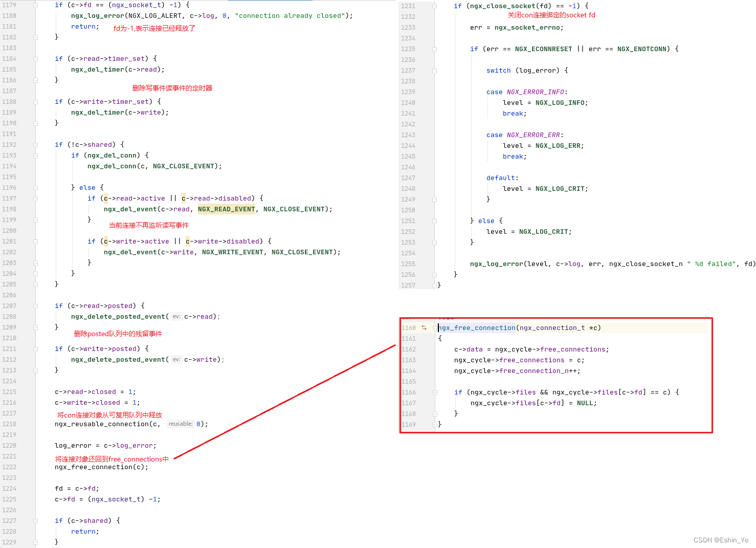
Task: Collapse the fold marker on line 1188
Action: click(x=35, y=102)
